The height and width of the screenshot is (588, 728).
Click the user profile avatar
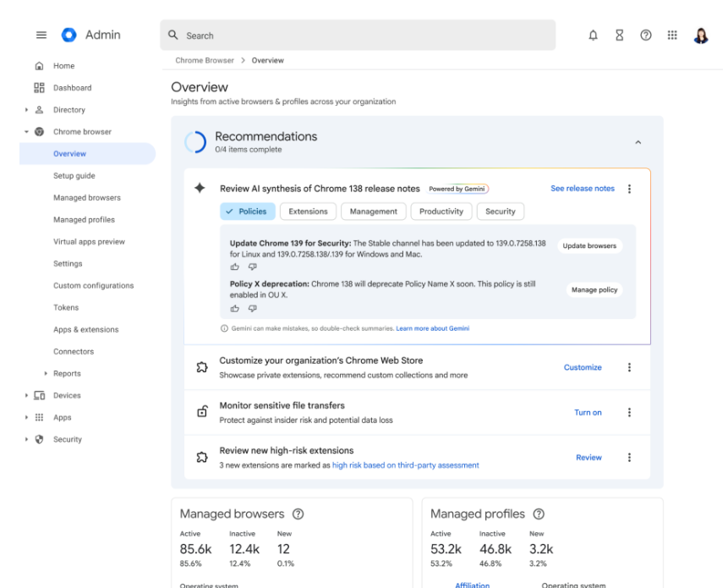coord(701,36)
